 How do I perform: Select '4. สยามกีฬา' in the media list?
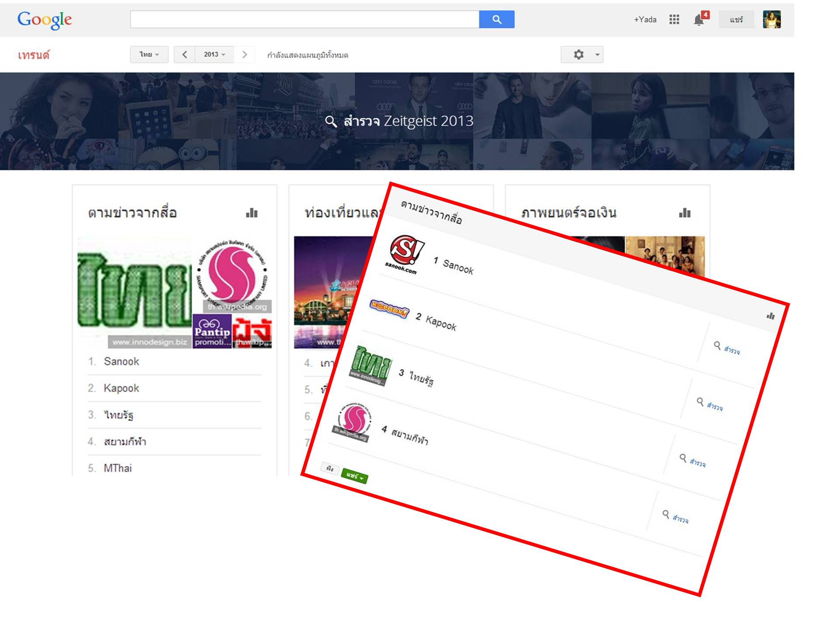point(174,441)
